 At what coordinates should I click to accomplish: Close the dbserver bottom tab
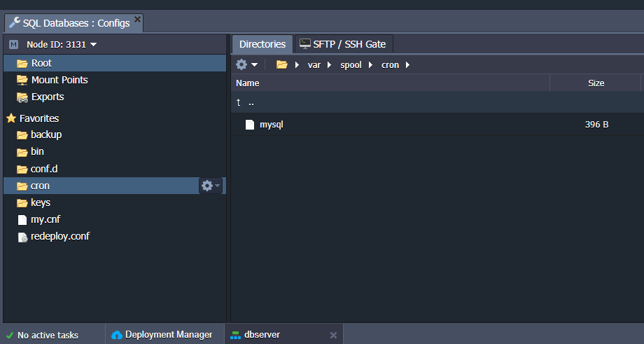pyautogui.click(x=333, y=335)
